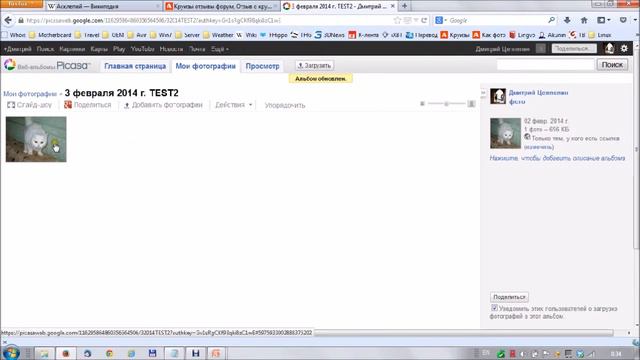Viewport: 640px width, 360px height.
Task: Open the Google settings gear icon
Action: point(624,48)
